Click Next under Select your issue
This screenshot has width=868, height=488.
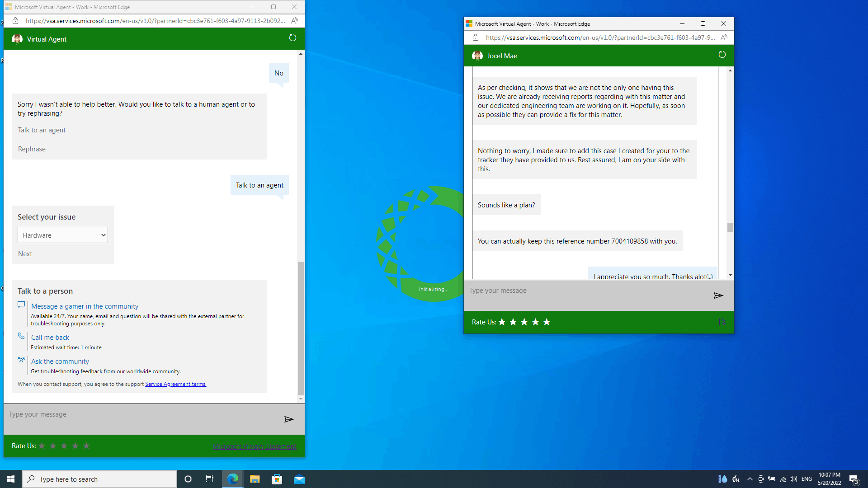(x=25, y=254)
